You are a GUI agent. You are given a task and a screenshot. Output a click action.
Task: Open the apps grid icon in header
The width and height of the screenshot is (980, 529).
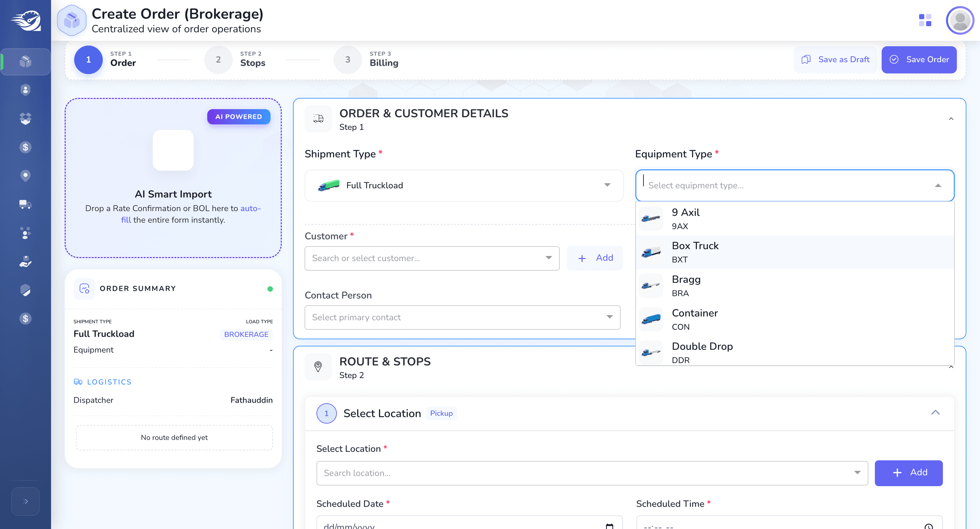click(x=925, y=20)
